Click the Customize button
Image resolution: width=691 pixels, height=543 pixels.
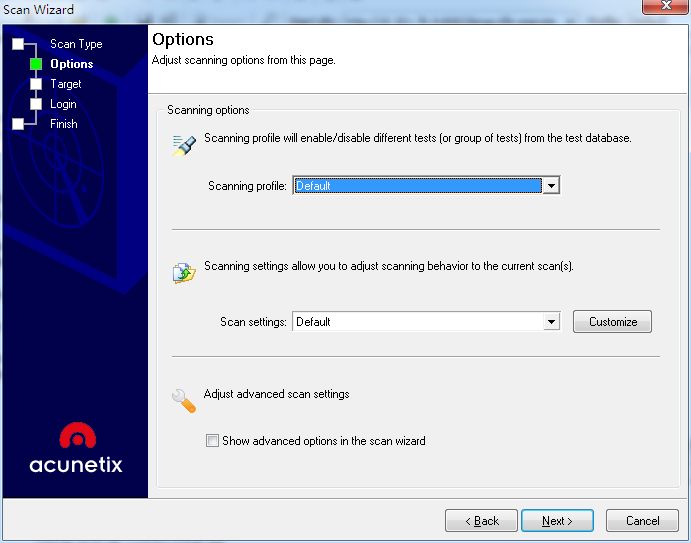pyautogui.click(x=612, y=322)
